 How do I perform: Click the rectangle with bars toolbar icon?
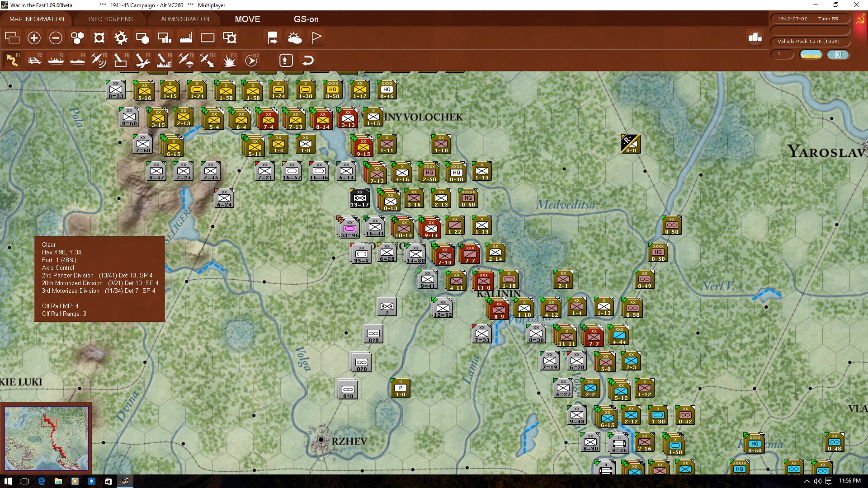click(x=164, y=38)
